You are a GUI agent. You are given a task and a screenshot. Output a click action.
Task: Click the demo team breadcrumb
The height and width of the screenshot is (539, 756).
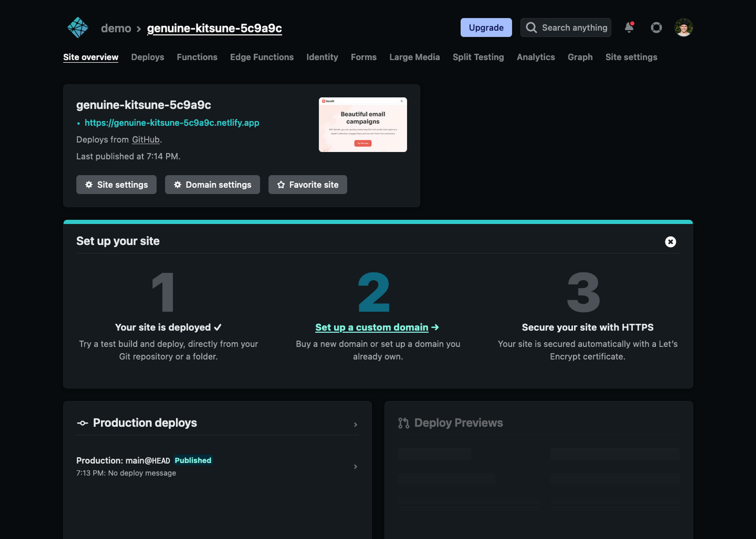(x=116, y=28)
